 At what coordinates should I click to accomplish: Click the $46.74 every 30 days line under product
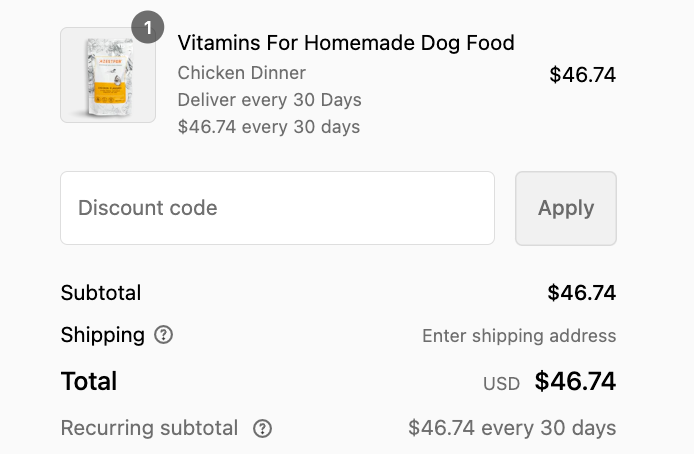pyautogui.click(x=268, y=127)
